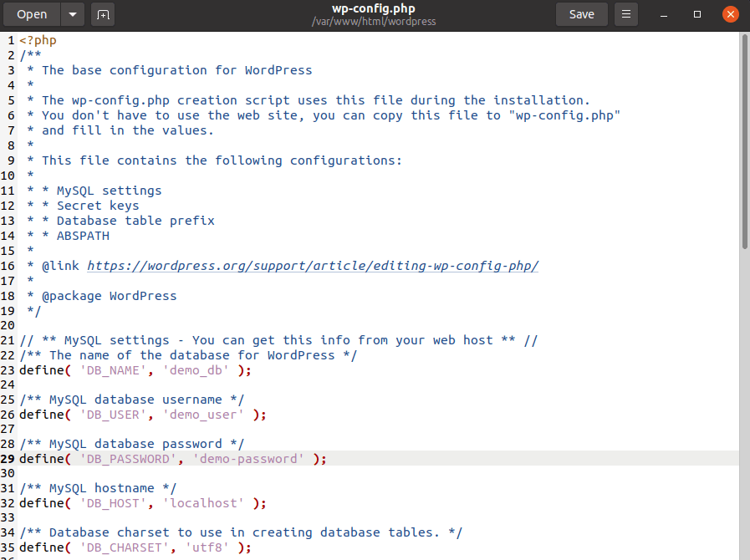Expand the recent files arrow beside Open
The image size is (750, 560).
(74, 14)
